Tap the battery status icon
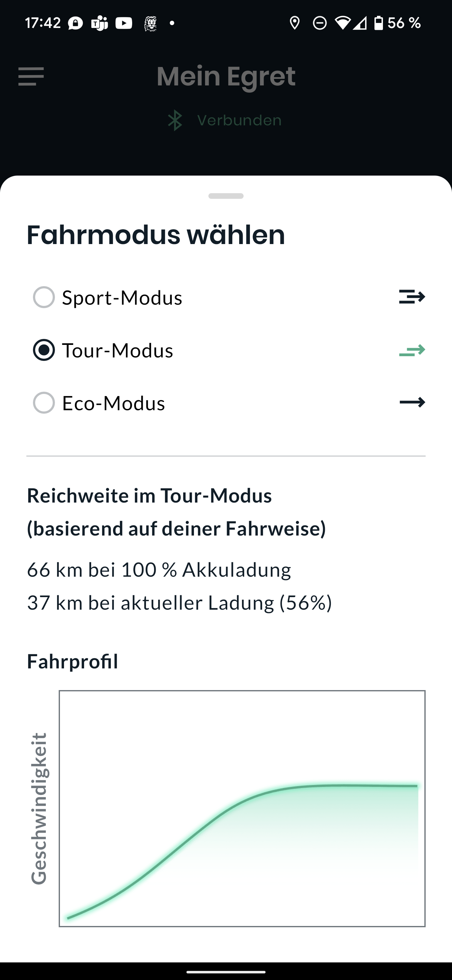The width and height of the screenshot is (452, 980). click(379, 23)
